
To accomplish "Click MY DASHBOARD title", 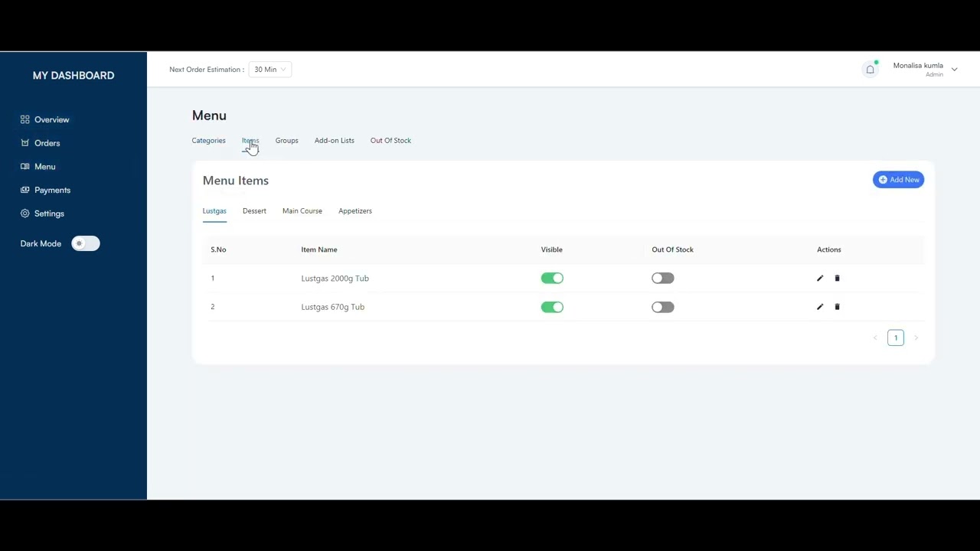I will click(x=73, y=76).
